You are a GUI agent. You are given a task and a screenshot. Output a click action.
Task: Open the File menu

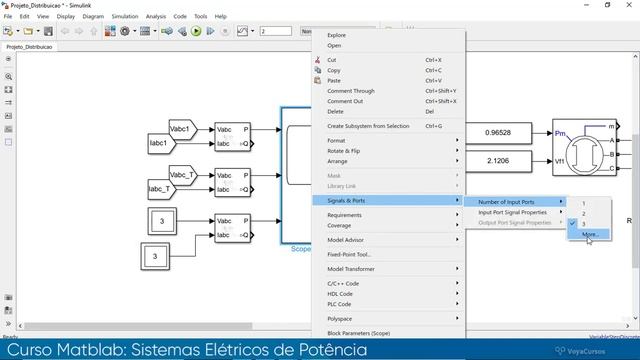point(8,16)
